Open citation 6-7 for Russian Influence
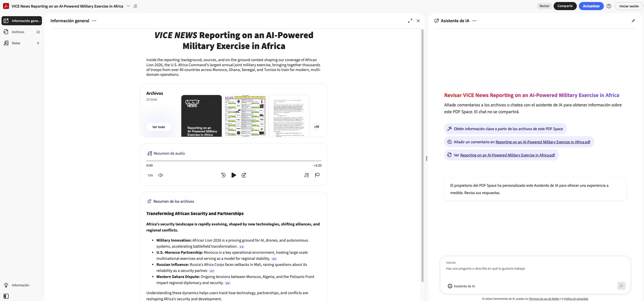This screenshot has width=644, height=301. tap(212, 271)
